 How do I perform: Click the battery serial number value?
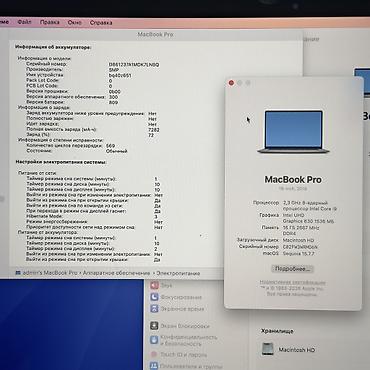pos(134,64)
